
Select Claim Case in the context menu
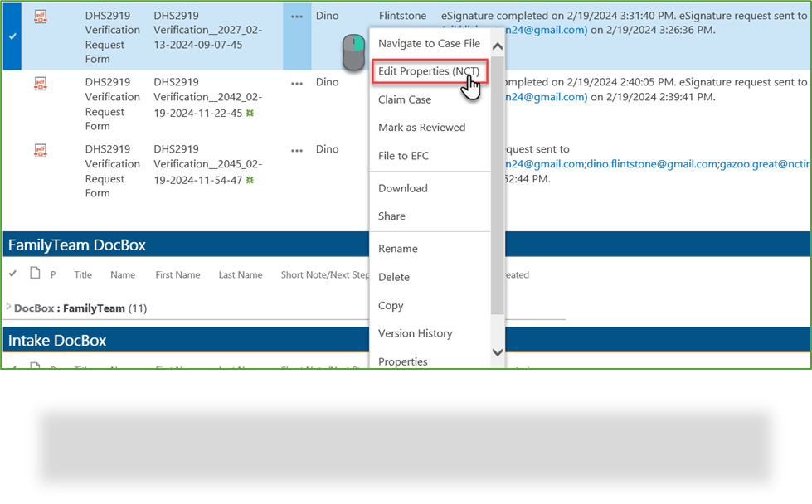click(404, 99)
